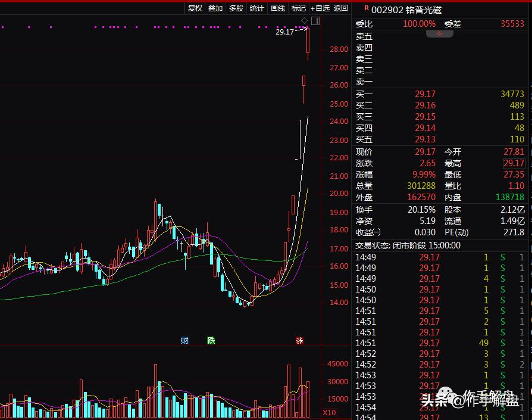Image resolution: width=532 pixels, height=420 pixels.
Task: Select the 标记 marking tool
Action: click(x=297, y=9)
